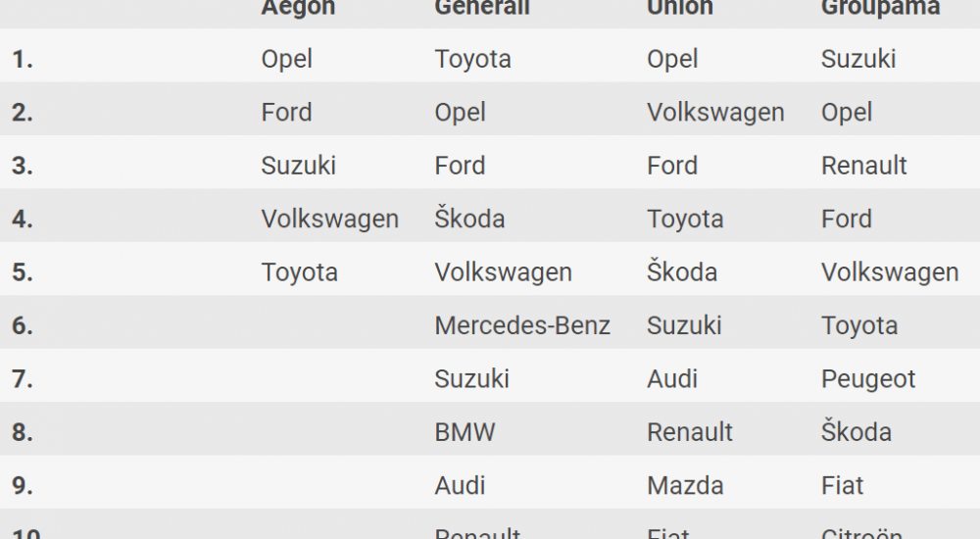Click Škoda in the Generali column
This screenshot has height=539, width=980.
click(469, 219)
